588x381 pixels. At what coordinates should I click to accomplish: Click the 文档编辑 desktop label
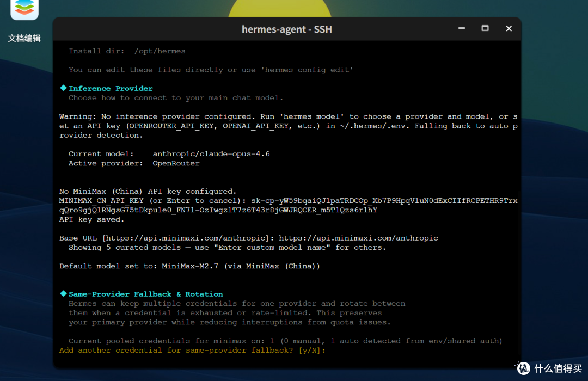(24, 38)
